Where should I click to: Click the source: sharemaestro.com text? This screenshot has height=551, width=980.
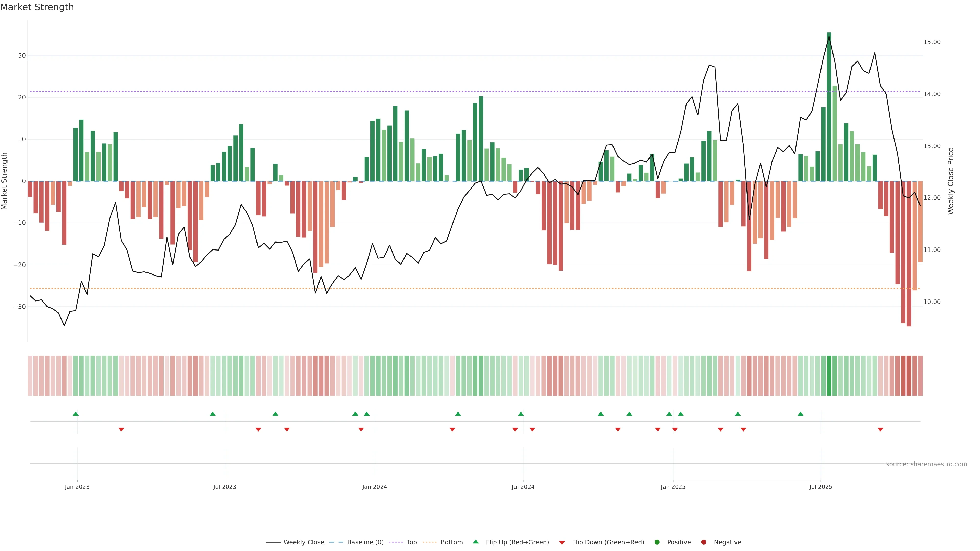coord(926,464)
